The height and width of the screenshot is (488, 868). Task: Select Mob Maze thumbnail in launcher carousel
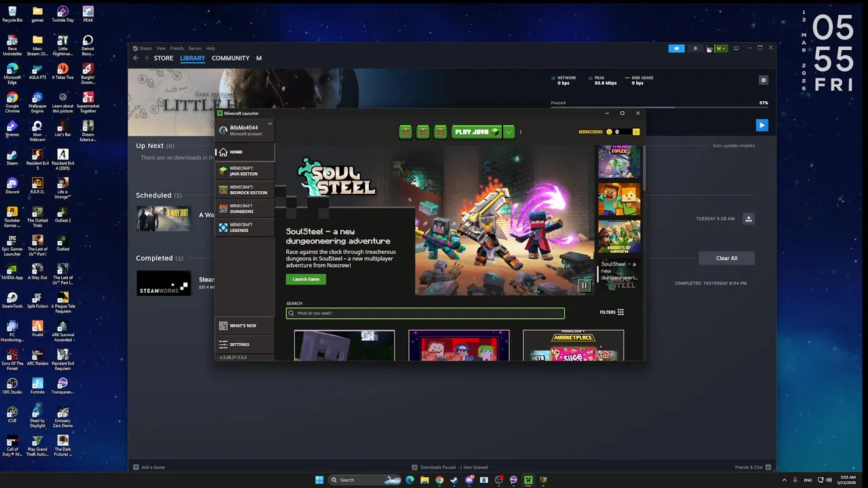[x=619, y=162]
